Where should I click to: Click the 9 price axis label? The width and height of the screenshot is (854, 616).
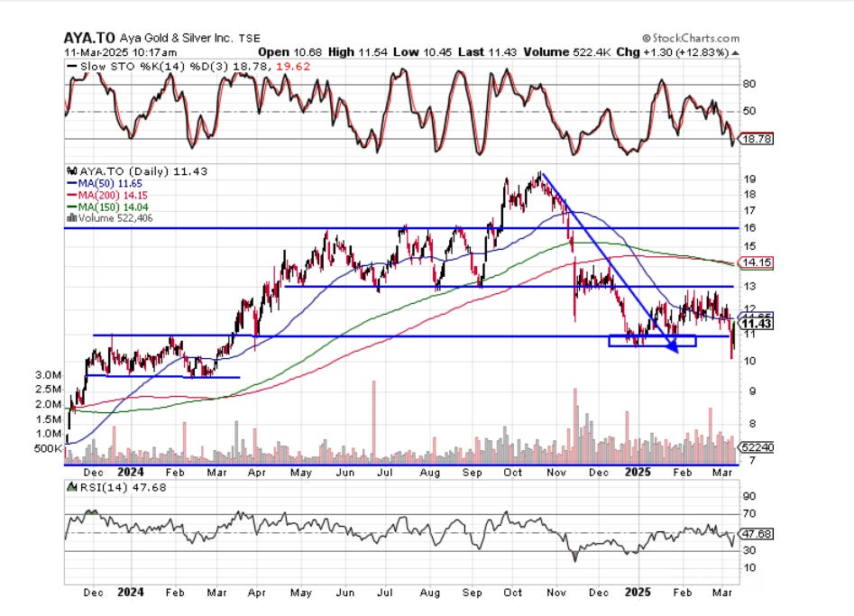click(752, 391)
